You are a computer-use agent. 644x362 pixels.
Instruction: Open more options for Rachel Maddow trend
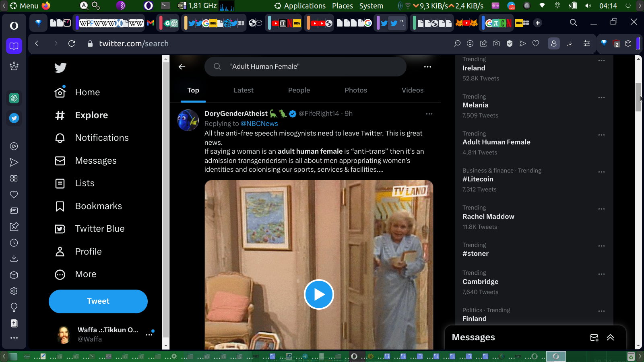601,209
